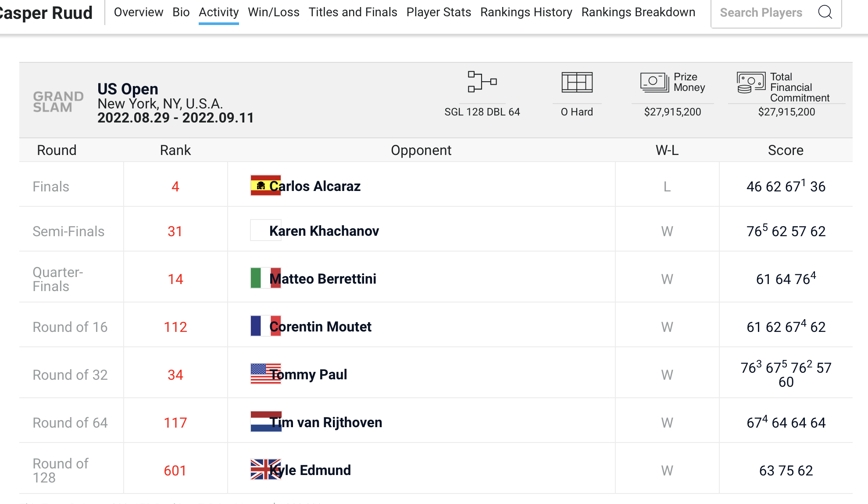The height and width of the screenshot is (504, 868).
Task: Click the US flag beside Tommy Paul
Action: (x=265, y=374)
